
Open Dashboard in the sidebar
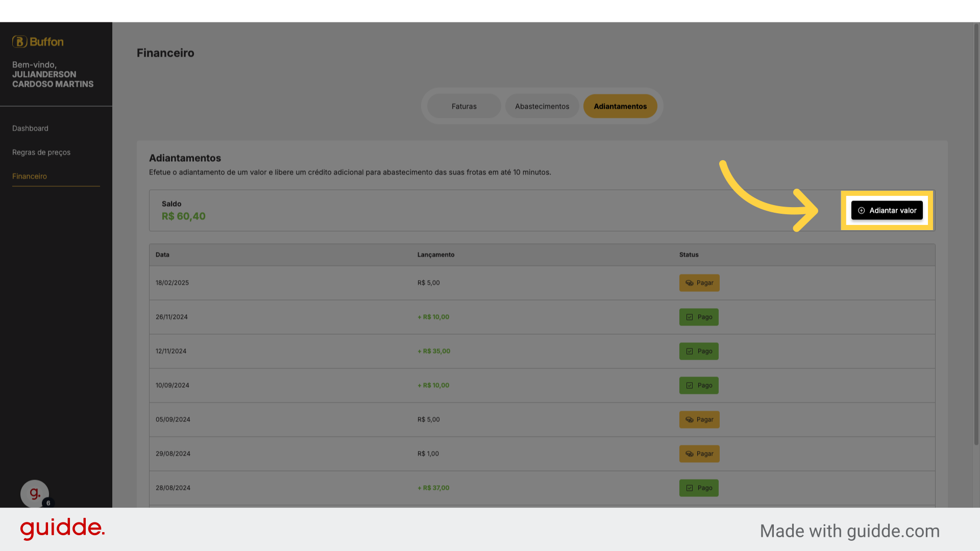tap(30, 128)
